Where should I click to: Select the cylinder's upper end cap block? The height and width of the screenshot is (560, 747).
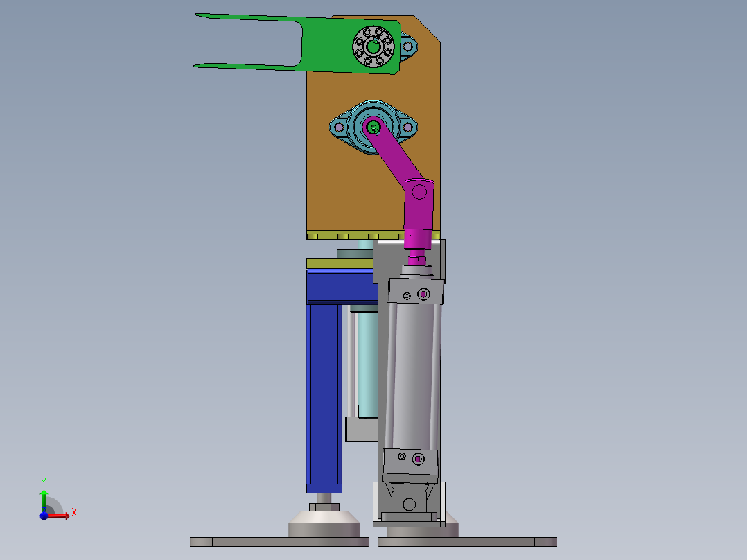416,291
